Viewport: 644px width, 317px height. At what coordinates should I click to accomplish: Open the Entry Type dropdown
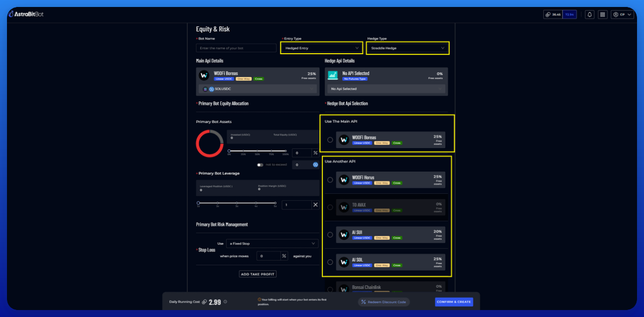pos(321,48)
